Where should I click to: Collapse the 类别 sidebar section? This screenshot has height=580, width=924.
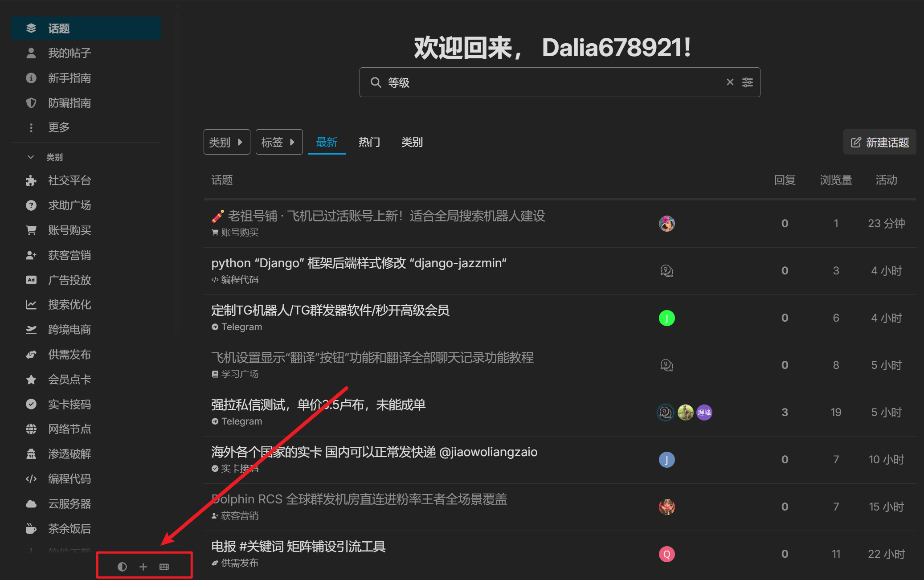pyautogui.click(x=31, y=157)
